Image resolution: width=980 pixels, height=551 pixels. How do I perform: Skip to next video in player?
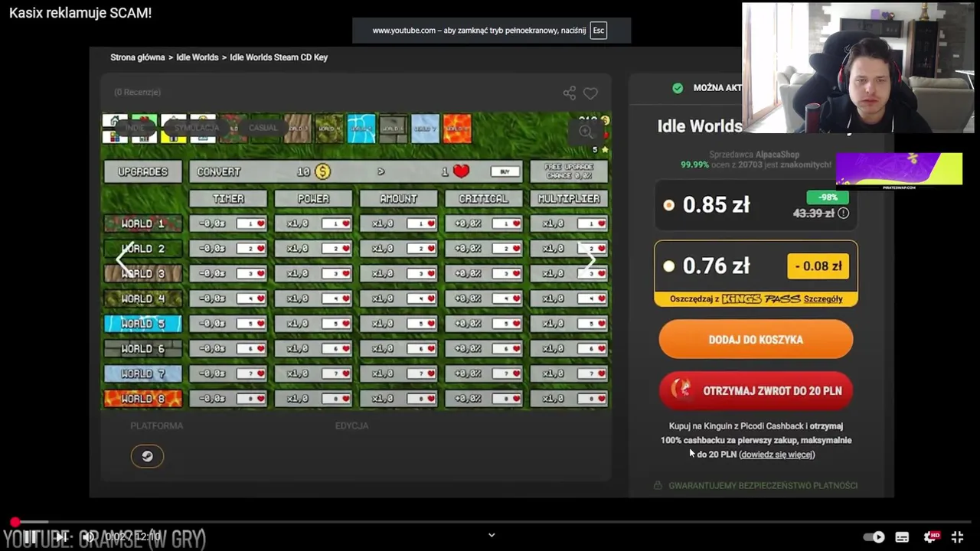click(x=60, y=537)
